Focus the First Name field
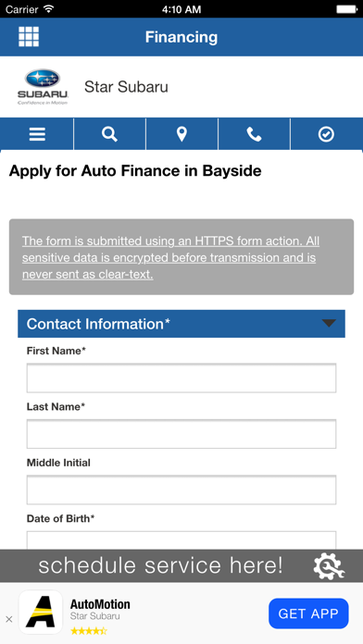363x644 pixels. tap(181, 378)
